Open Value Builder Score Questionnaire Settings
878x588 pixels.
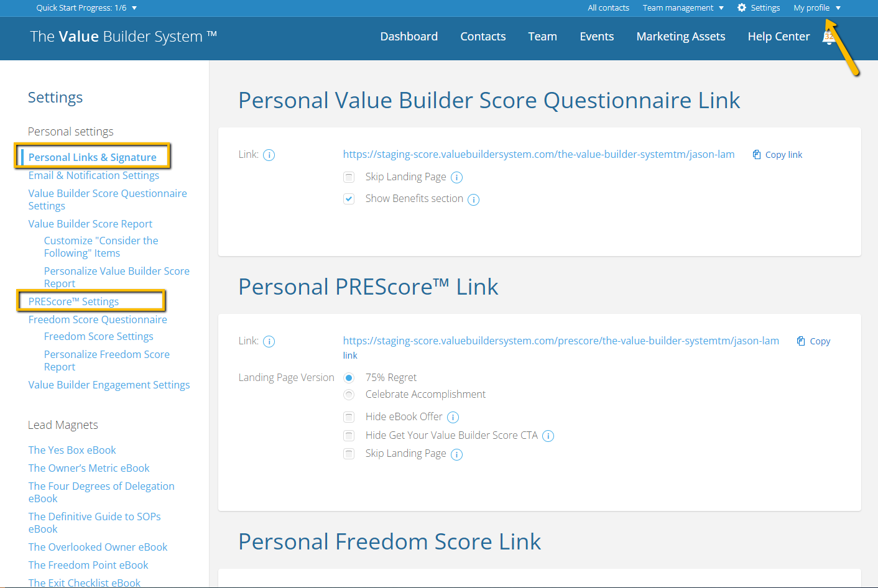[108, 200]
